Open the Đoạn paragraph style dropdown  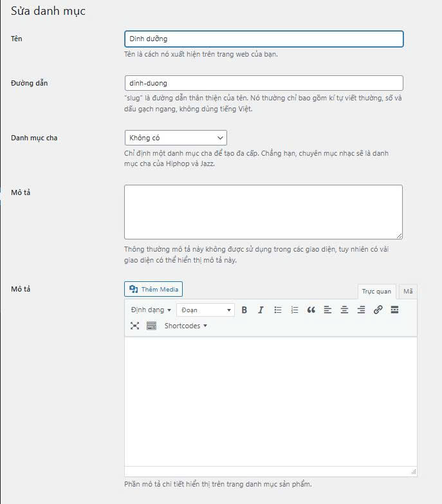point(205,310)
